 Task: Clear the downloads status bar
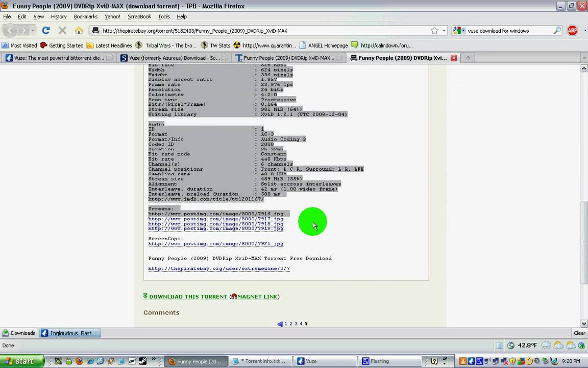click(x=579, y=333)
